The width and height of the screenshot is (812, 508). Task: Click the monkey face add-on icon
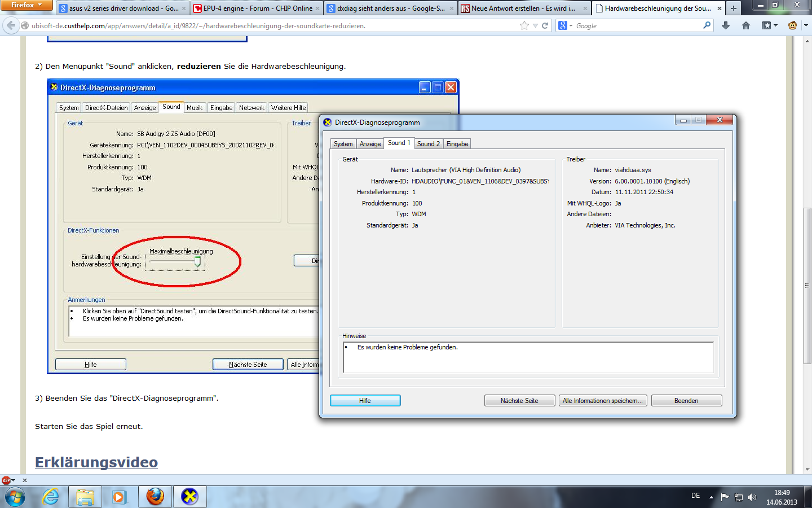[x=793, y=25]
